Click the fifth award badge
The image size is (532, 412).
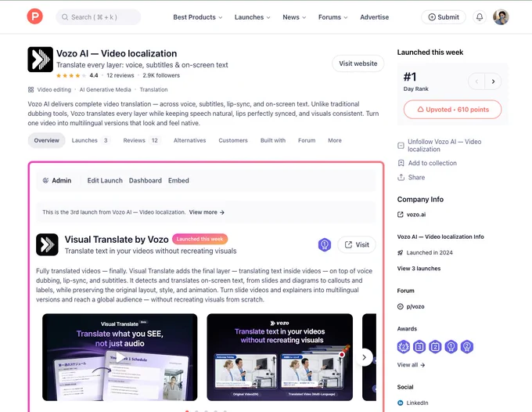(467, 347)
